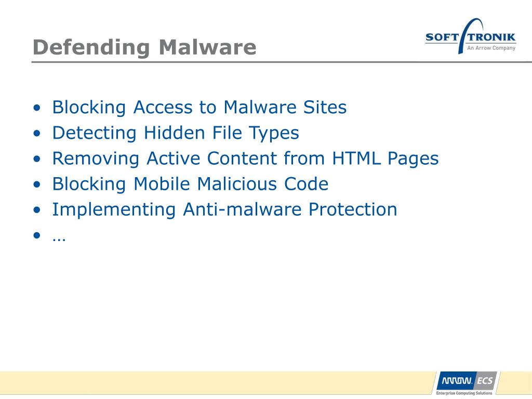Click the bullet dot before 'Blocking Access'

(x=37, y=108)
